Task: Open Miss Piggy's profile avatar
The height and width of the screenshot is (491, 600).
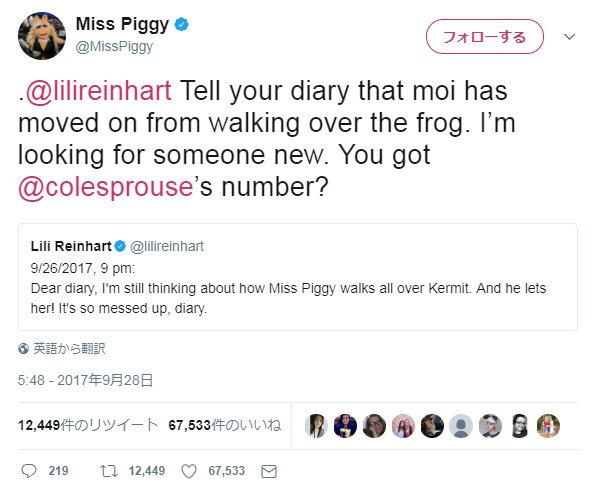Action: [x=41, y=37]
